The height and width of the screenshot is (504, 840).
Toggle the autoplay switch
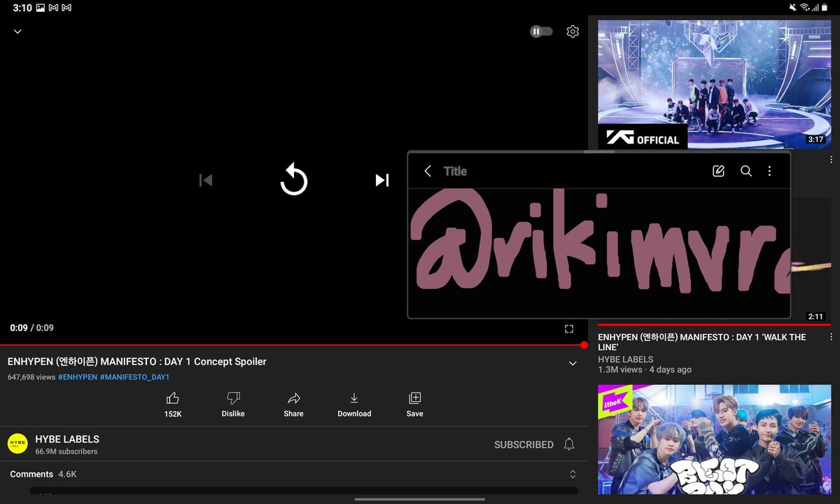[x=541, y=31]
